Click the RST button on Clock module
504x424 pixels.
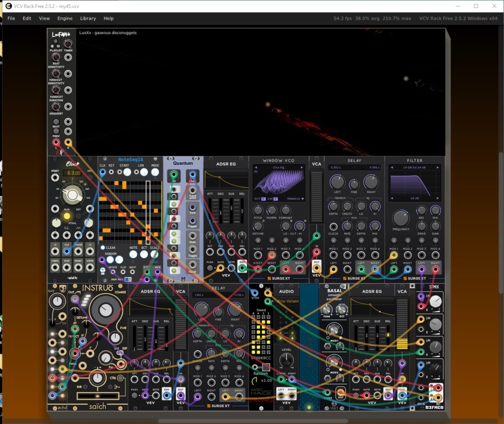[78, 216]
